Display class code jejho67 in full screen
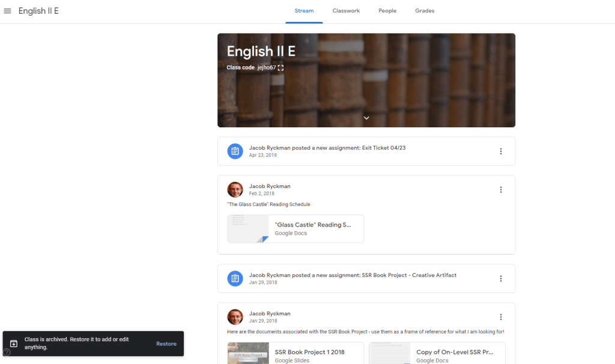The height and width of the screenshot is (364, 615). (280, 68)
